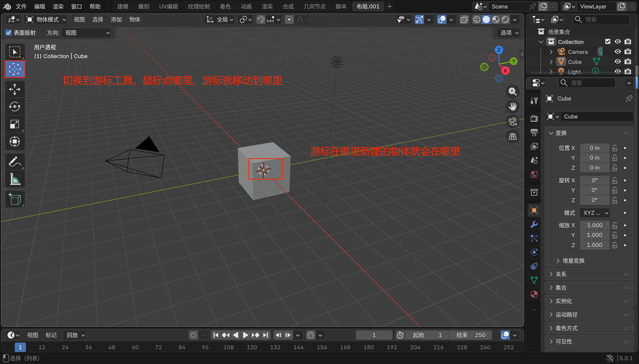The image size is (639, 364).
Task: Open the rotation 模式 XYZ dropdown
Action: tap(595, 213)
